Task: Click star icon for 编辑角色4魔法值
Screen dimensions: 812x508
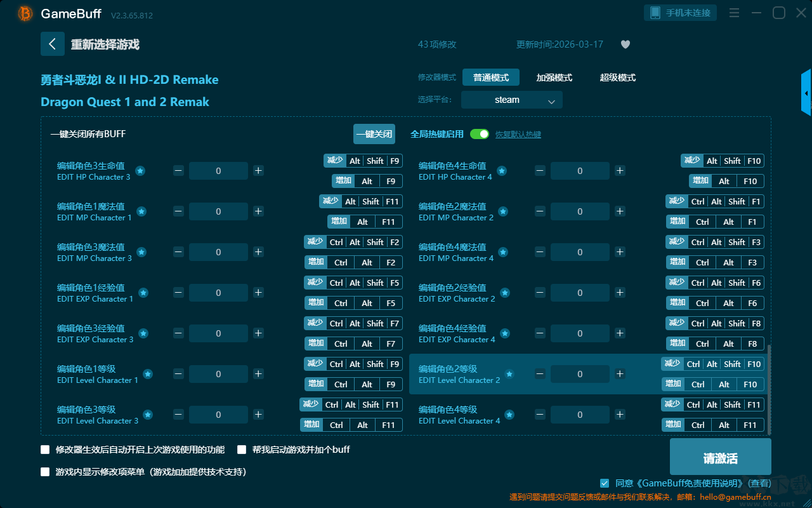Action: 503,252
